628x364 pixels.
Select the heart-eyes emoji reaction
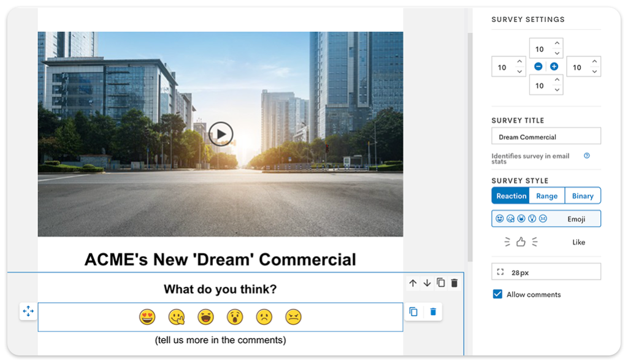pyautogui.click(x=147, y=317)
